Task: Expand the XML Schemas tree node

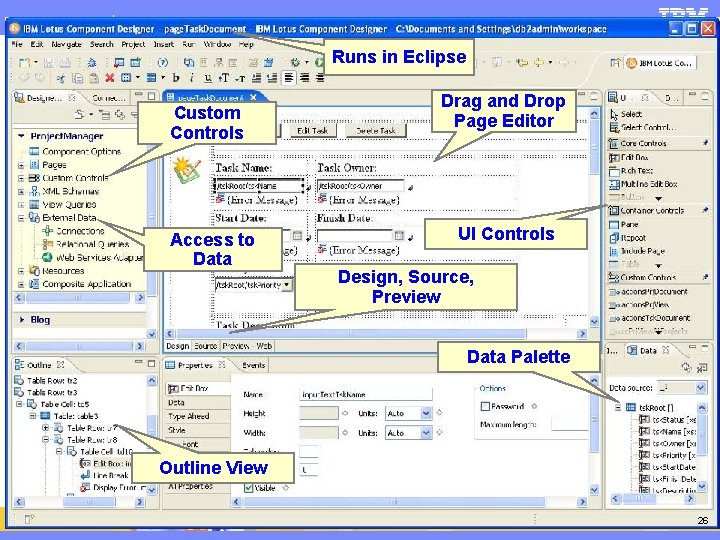Action: coord(21,191)
